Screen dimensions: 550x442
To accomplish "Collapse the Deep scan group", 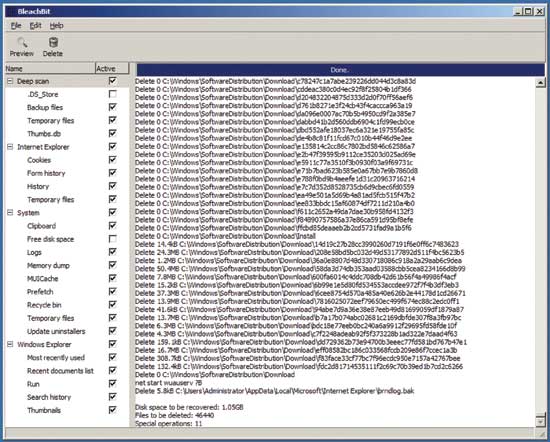I will (x=10, y=81).
